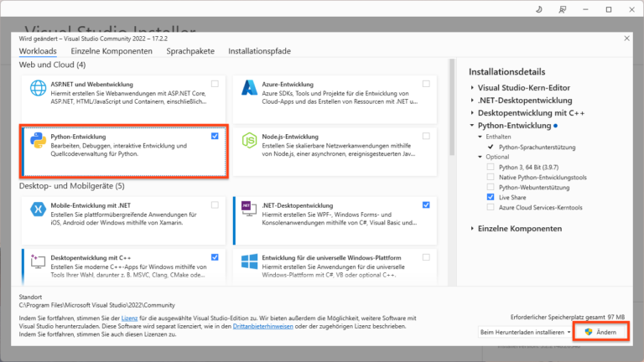Click the Ändern button

[x=601, y=332]
